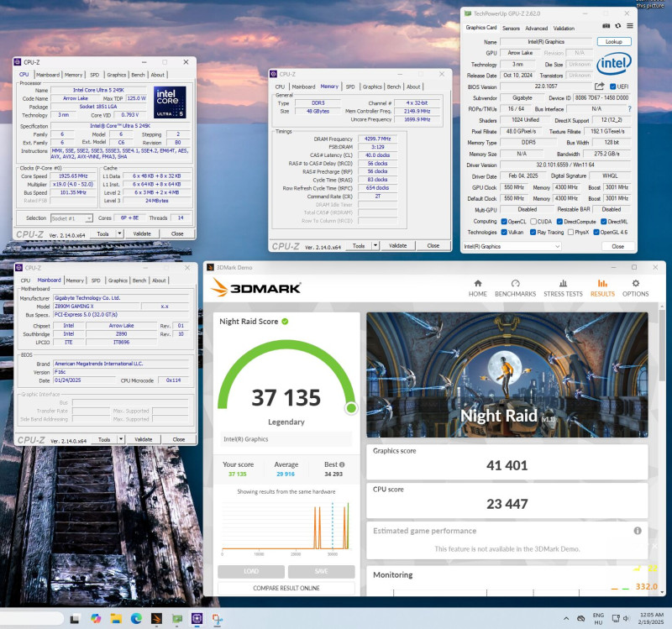Open Microsoft Edge from the taskbar

136,619
